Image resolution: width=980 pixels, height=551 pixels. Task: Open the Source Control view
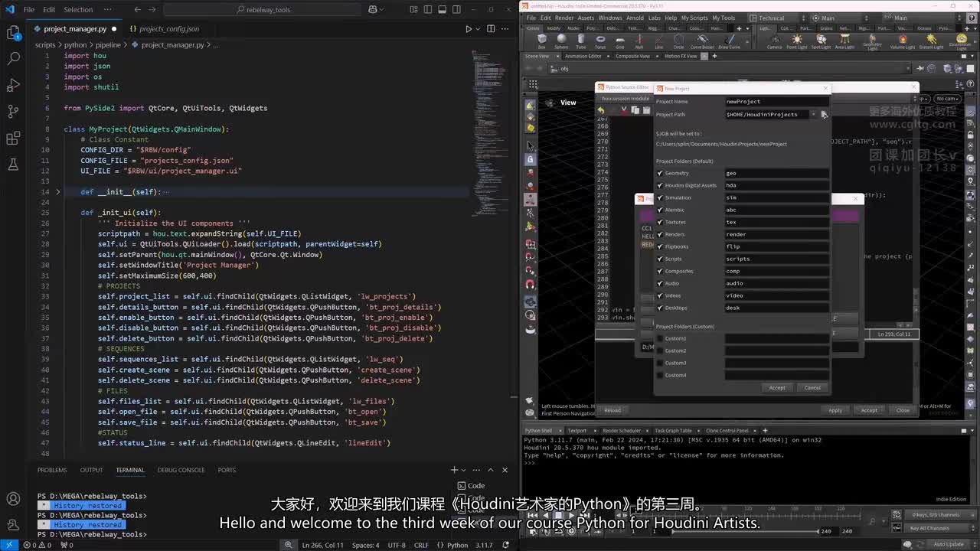click(x=13, y=112)
